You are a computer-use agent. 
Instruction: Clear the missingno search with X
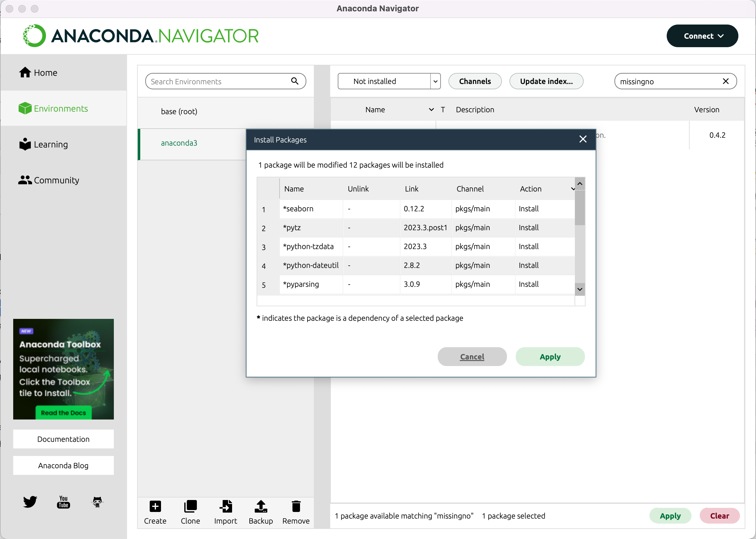coord(725,81)
